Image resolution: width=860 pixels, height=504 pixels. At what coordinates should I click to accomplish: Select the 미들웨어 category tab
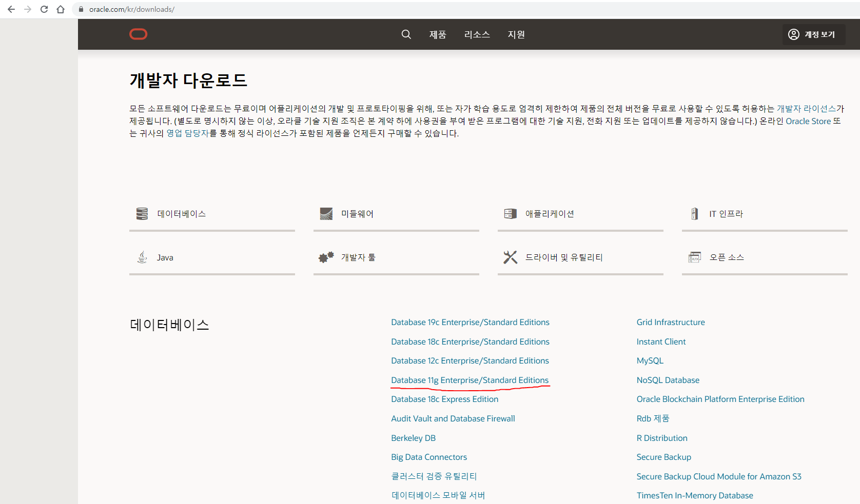396,214
